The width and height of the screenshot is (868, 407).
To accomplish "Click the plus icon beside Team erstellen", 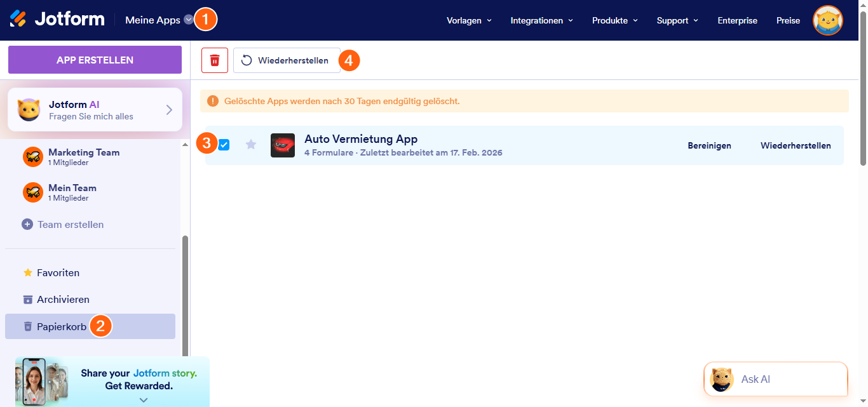I will [27, 224].
